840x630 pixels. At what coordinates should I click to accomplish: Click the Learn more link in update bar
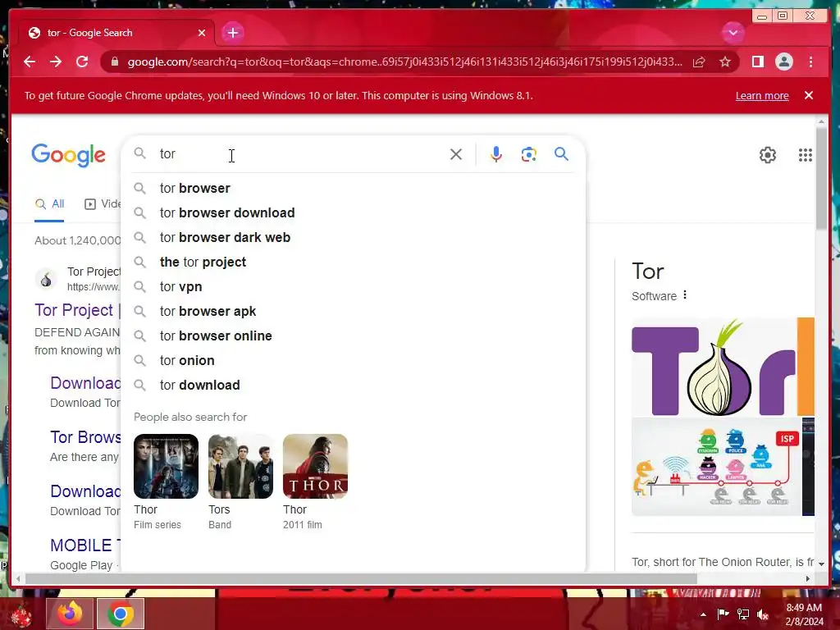point(762,96)
